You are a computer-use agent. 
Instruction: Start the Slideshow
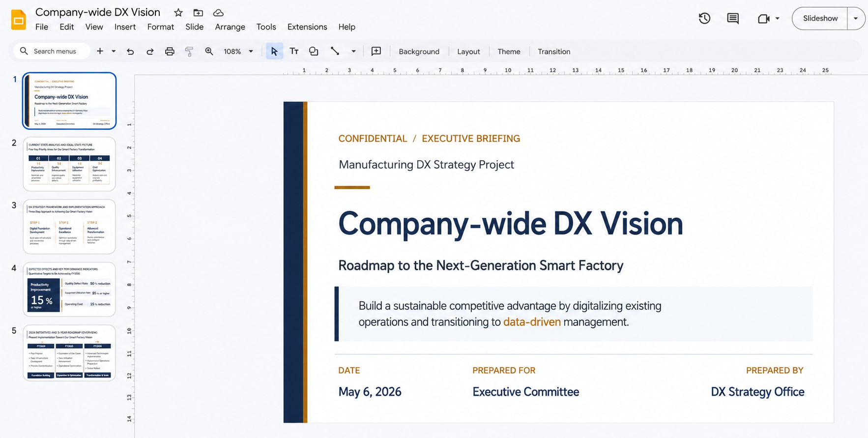(820, 19)
